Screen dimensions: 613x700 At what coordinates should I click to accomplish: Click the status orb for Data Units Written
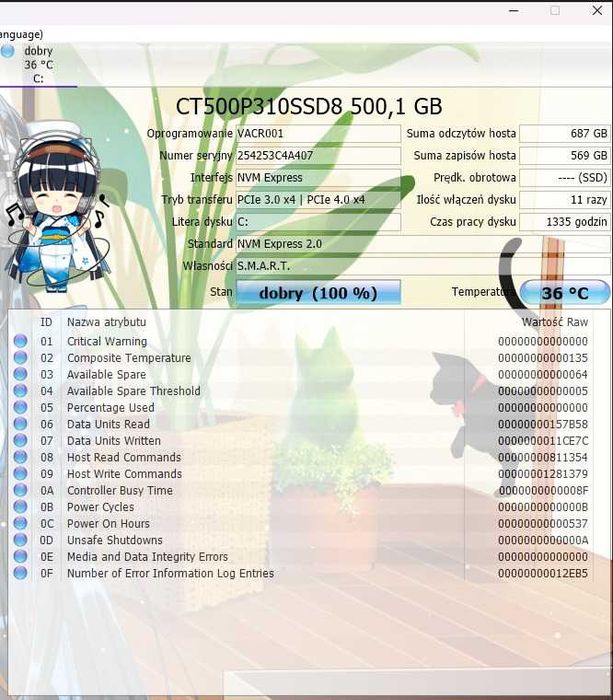click(20, 440)
